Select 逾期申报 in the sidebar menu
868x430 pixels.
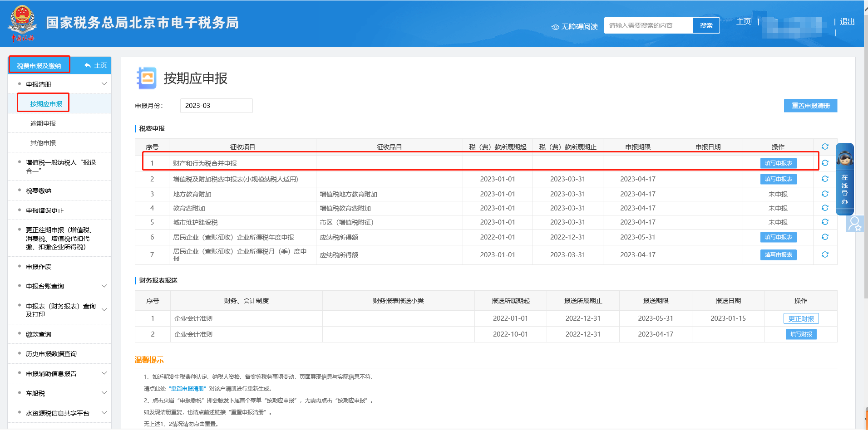43,123
